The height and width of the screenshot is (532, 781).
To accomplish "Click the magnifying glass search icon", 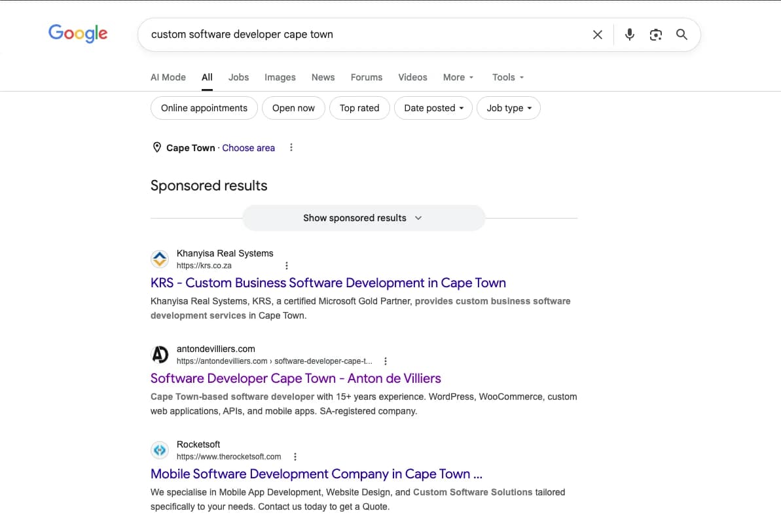I will click(681, 34).
